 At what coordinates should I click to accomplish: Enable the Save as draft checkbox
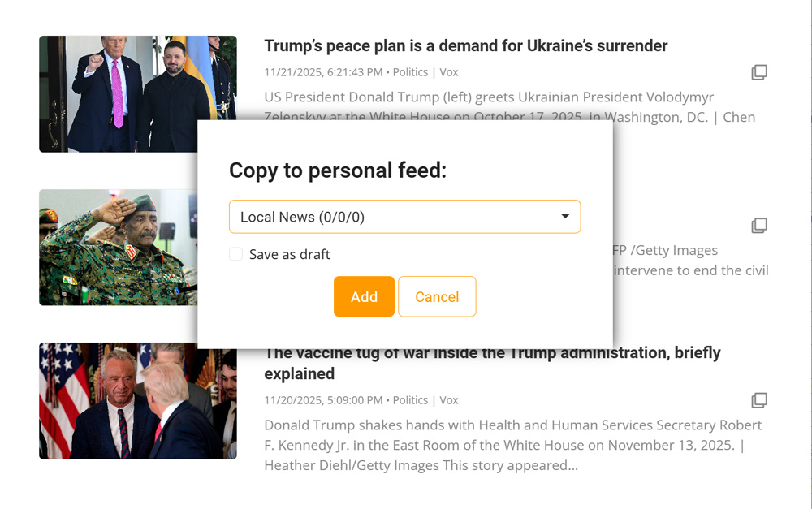click(235, 254)
